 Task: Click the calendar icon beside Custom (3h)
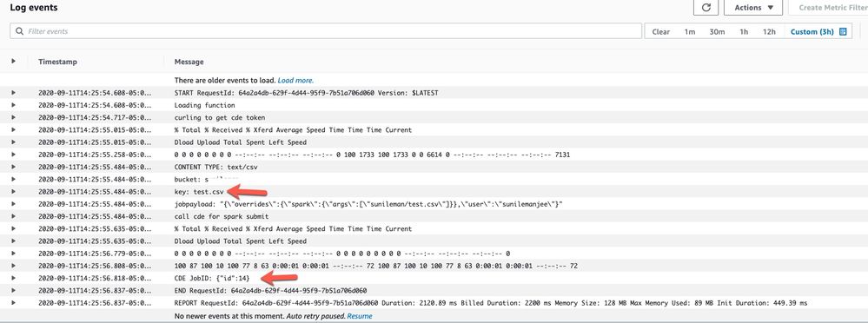pyautogui.click(x=843, y=31)
